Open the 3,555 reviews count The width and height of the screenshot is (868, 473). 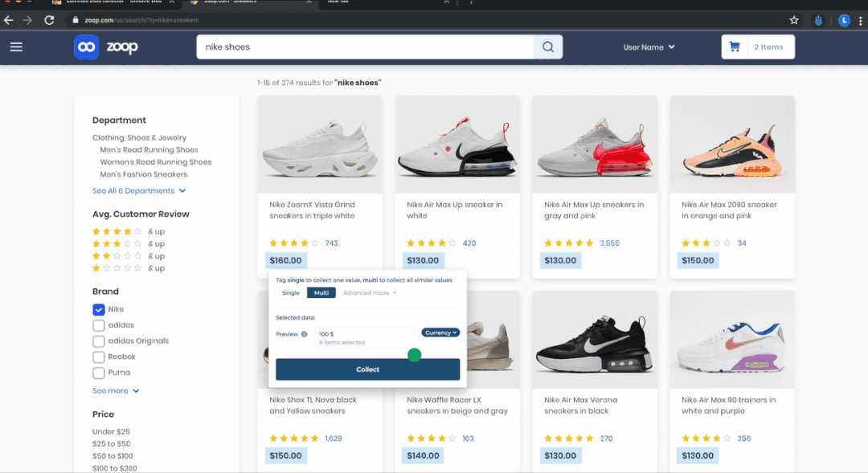click(x=609, y=243)
